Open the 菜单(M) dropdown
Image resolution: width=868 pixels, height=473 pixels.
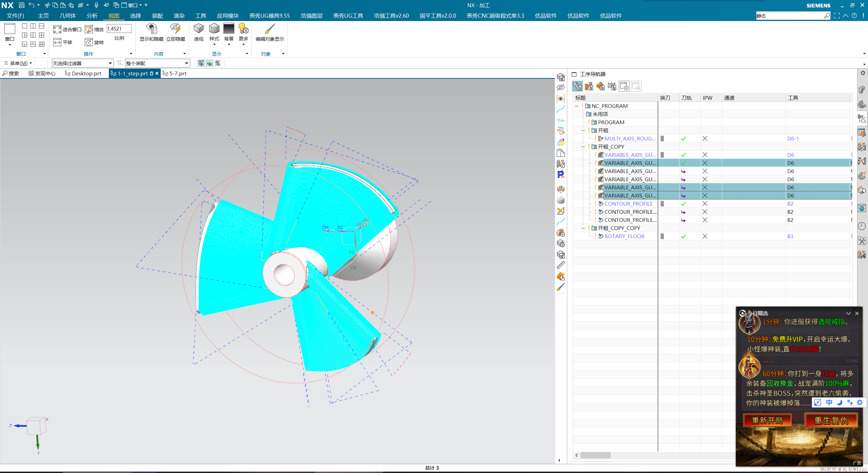pyautogui.click(x=18, y=63)
